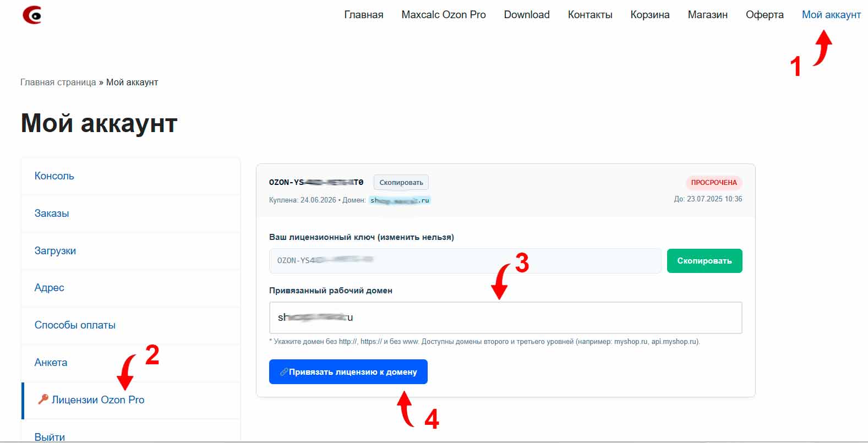Open Способы оплаты in the sidebar
The height and width of the screenshot is (443, 868).
(75, 325)
